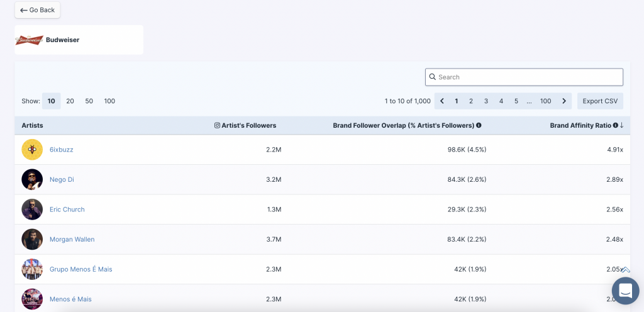Open the chat support widget
The width and height of the screenshot is (644, 312).
626,291
